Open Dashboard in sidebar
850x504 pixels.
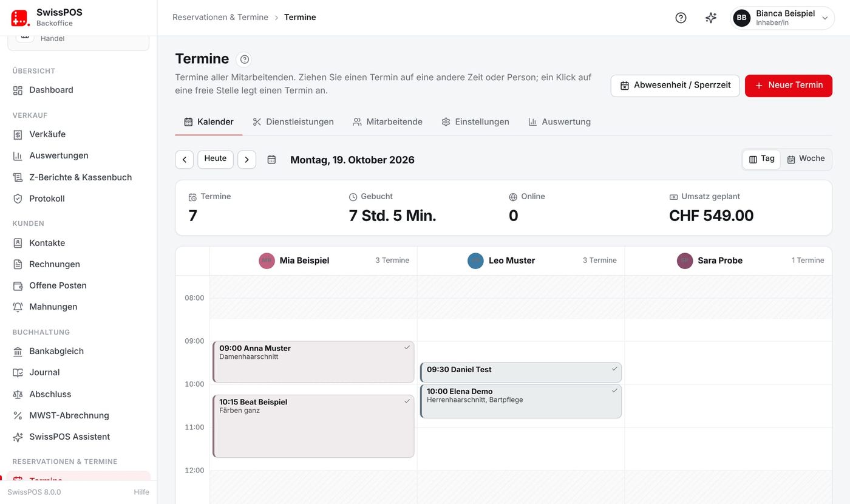click(x=78, y=90)
